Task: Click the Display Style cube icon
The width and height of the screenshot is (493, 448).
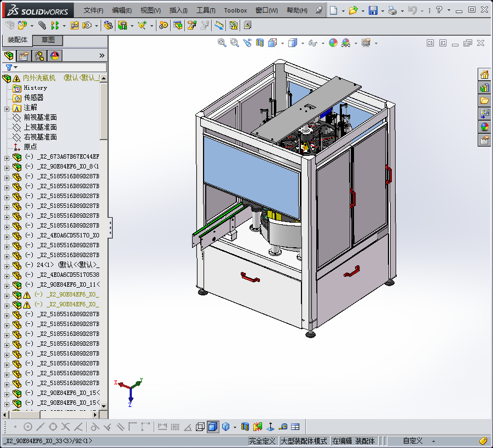Action: [x=293, y=43]
